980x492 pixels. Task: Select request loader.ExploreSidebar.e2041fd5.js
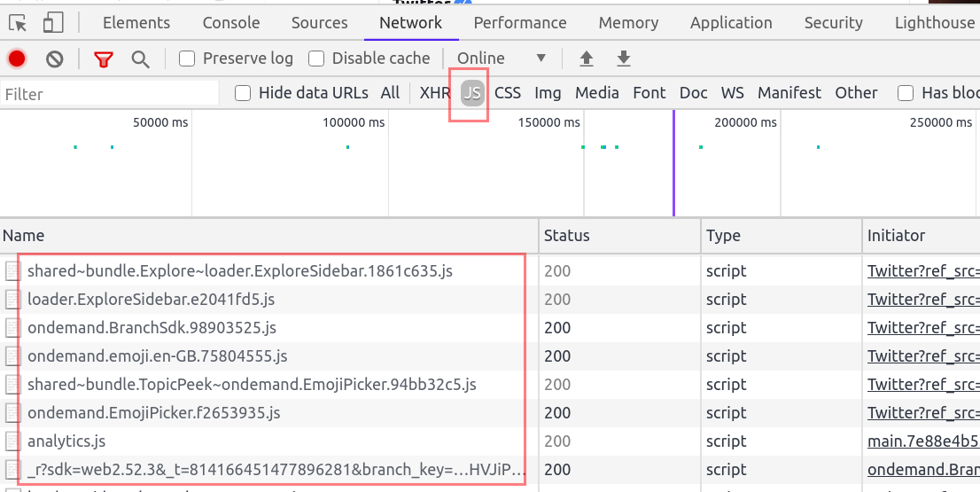[152, 300]
